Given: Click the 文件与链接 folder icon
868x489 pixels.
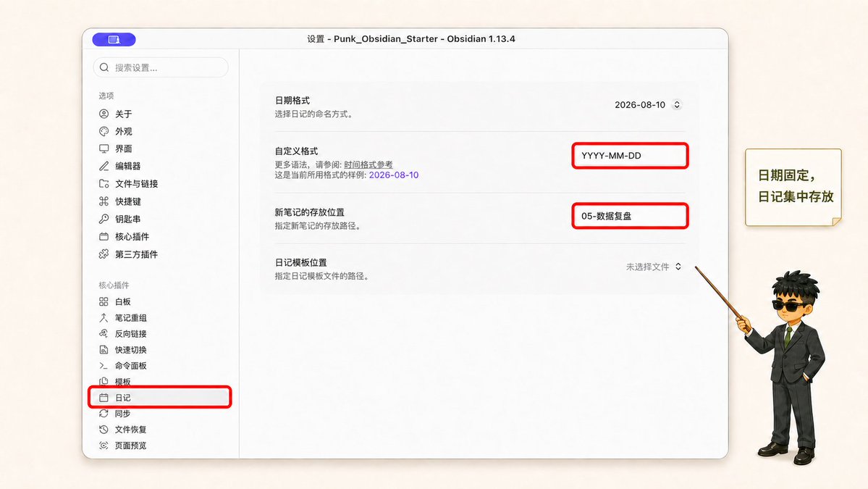Looking at the screenshot, I should tap(104, 183).
